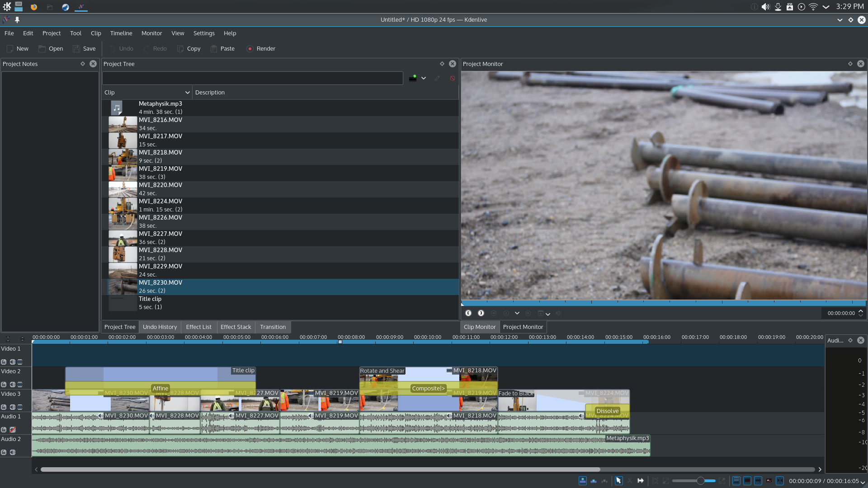Switch to Clip Monitor tab
The height and width of the screenshot is (488, 868).
click(479, 327)
